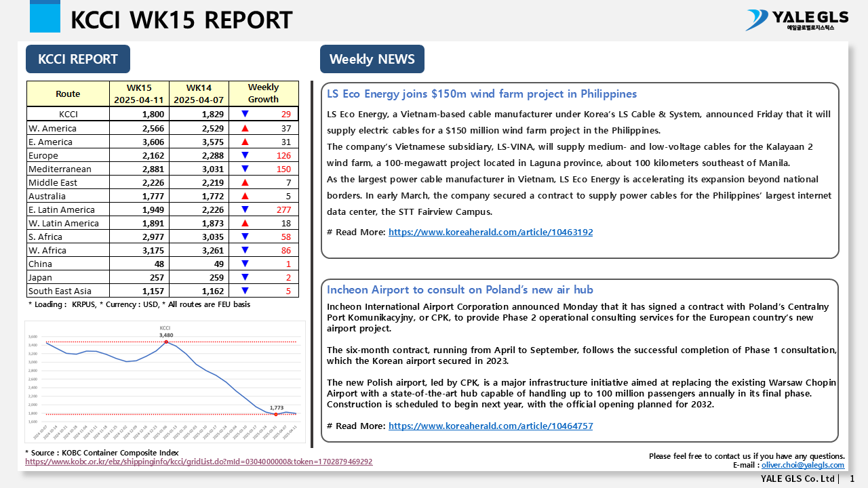Viewport: 868px width, 488px height.
Task: Select the WK14 2025-04-07 column header
Action: pos(199,94)
